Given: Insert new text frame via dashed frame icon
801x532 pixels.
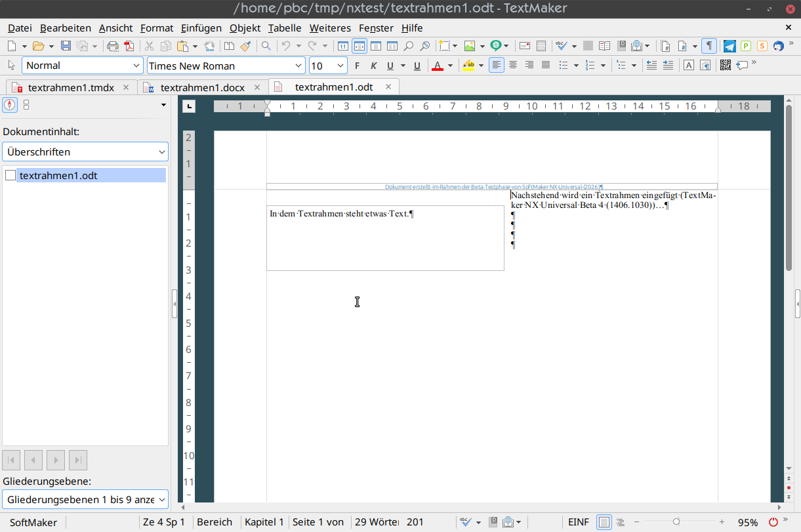Looking at the screenshot, I should click(x=444, y=46).
